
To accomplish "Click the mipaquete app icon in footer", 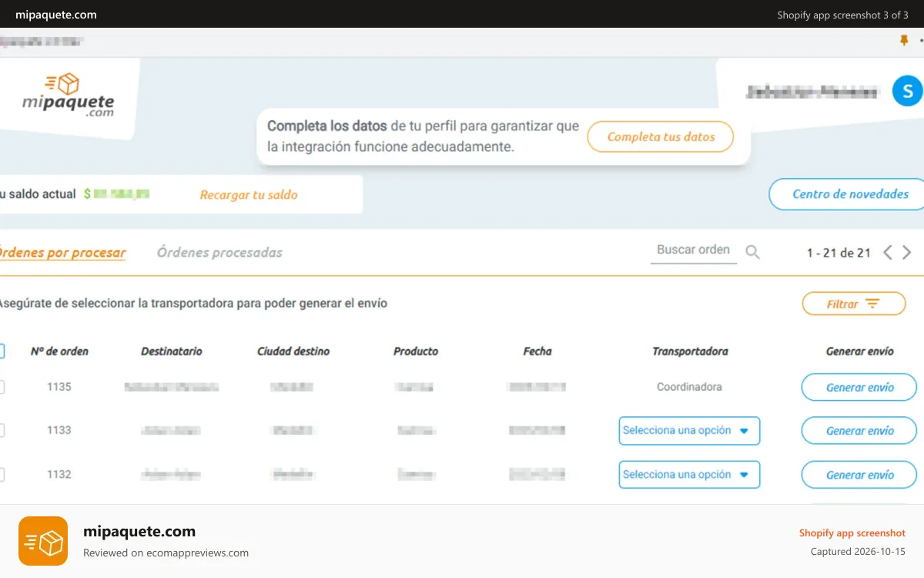I will [43, 541].
